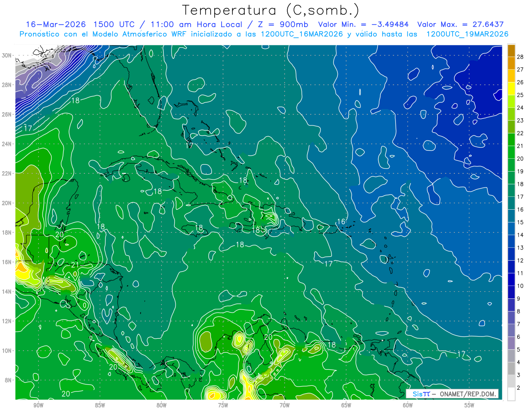Click the contour label 21 near Honduras
The height and width of the screenshot is (411, 532).
tap(75, 265)
